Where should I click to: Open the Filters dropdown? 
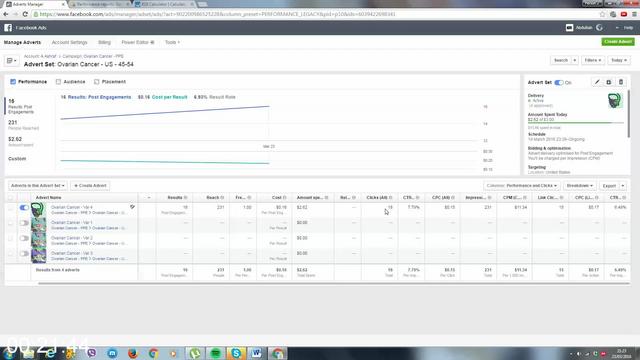point(593,60)
